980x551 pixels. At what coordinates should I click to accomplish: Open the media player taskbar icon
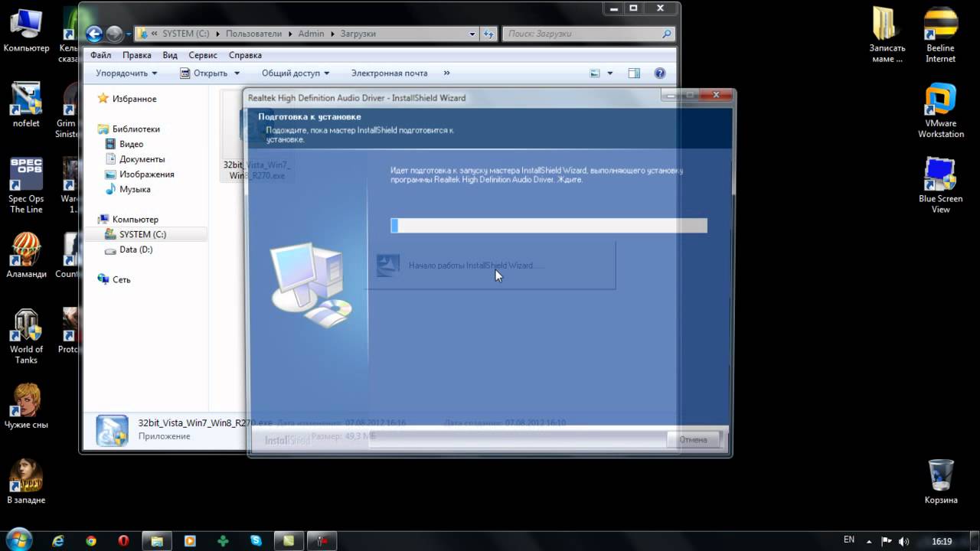190,541
